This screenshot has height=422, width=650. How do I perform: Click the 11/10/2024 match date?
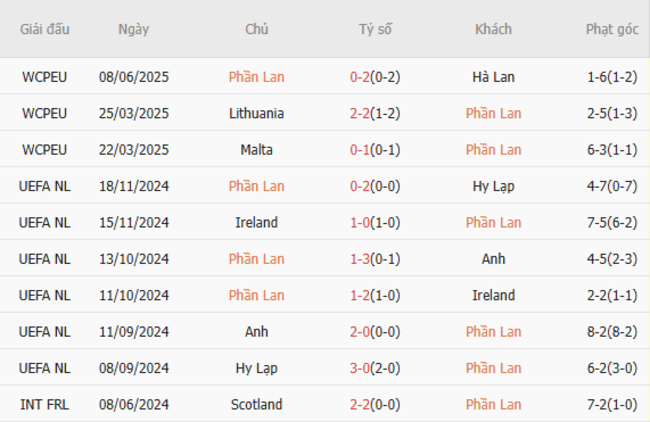click(134, 296)
